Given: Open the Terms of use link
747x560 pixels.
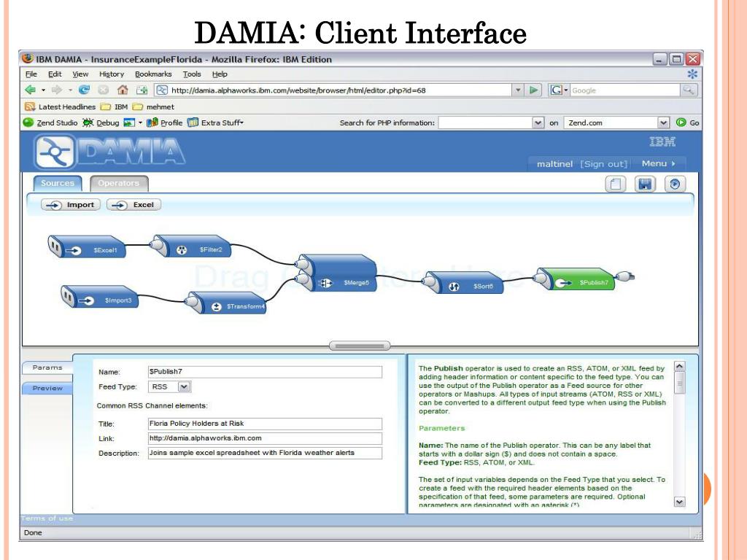Looking at the screenshot, I should pos(47,518).
